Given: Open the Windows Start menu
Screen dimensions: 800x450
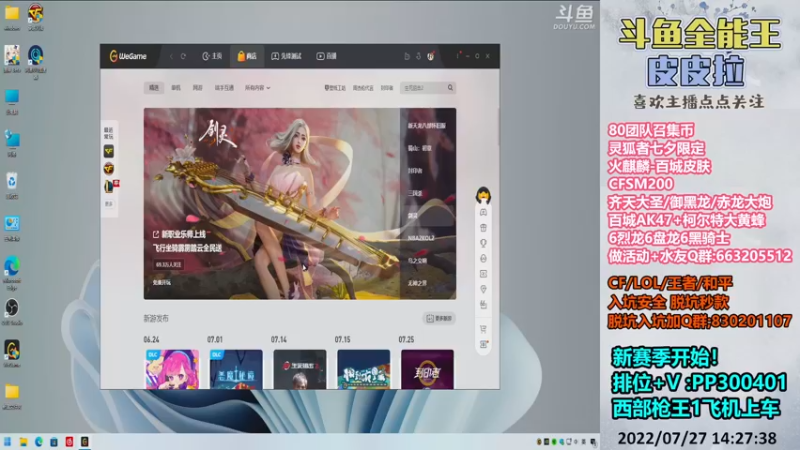Looking at the screenshot, I should [x=8, y=442].
